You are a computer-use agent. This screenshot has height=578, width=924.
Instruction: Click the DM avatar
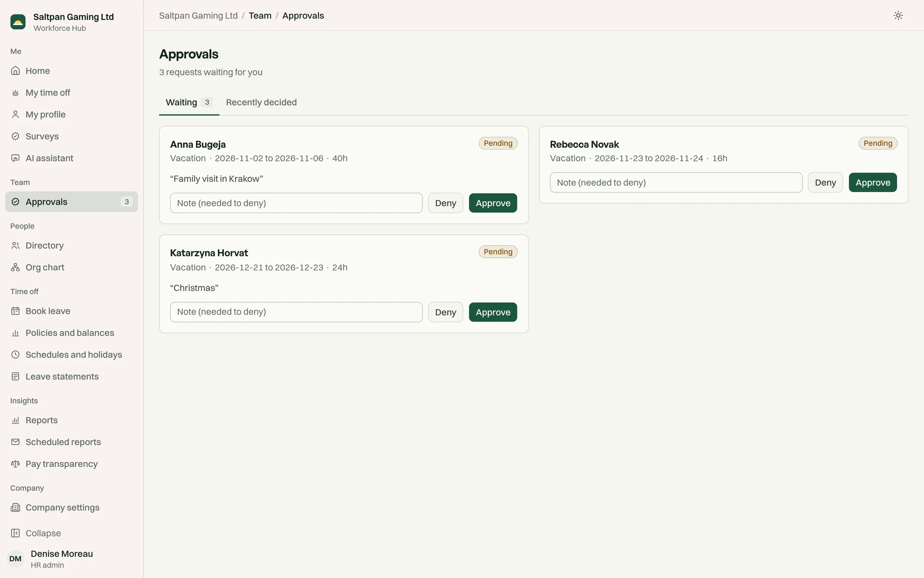15,559
